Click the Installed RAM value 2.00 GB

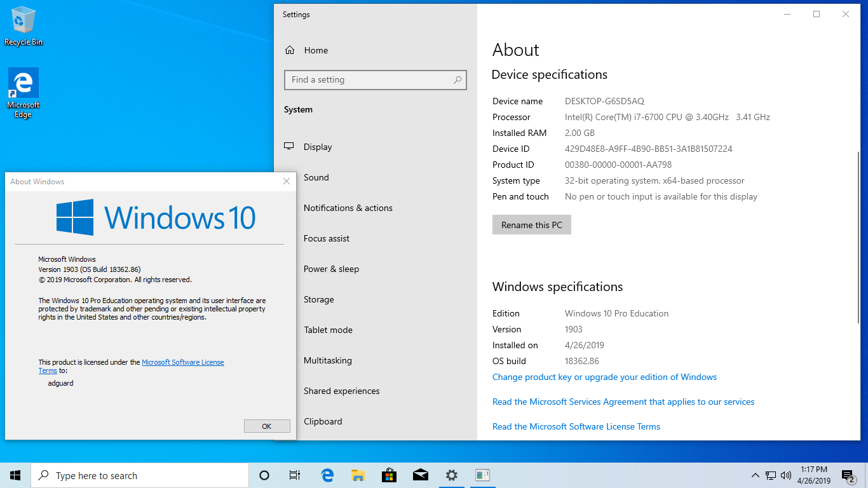580,133
